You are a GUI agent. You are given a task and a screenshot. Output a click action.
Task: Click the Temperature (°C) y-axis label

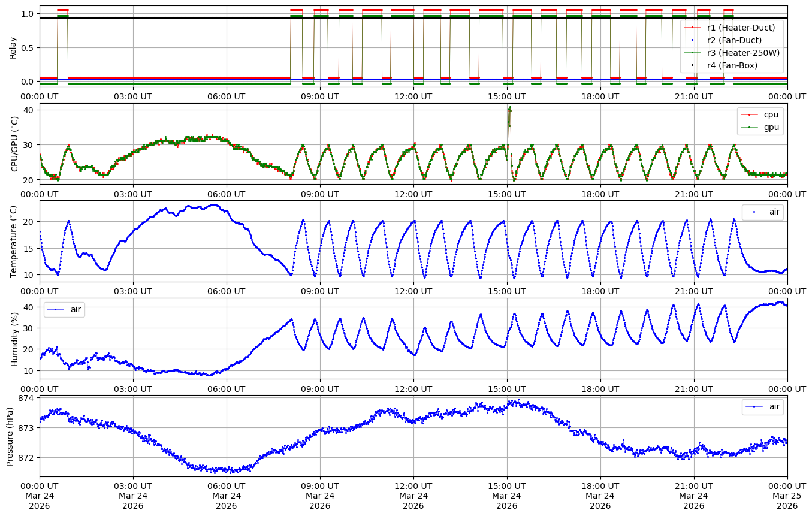click(14, 241)
